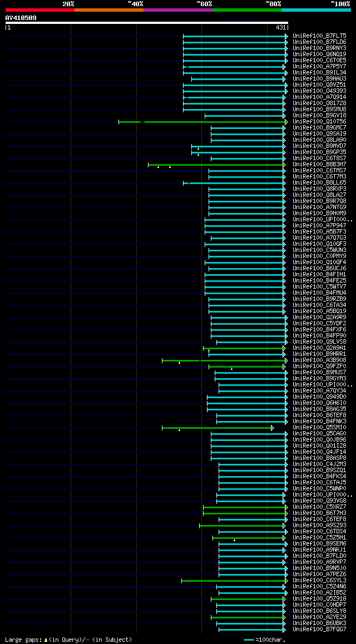Click the yellow gap marker on B9GP35 row

[x=199, y=155]
